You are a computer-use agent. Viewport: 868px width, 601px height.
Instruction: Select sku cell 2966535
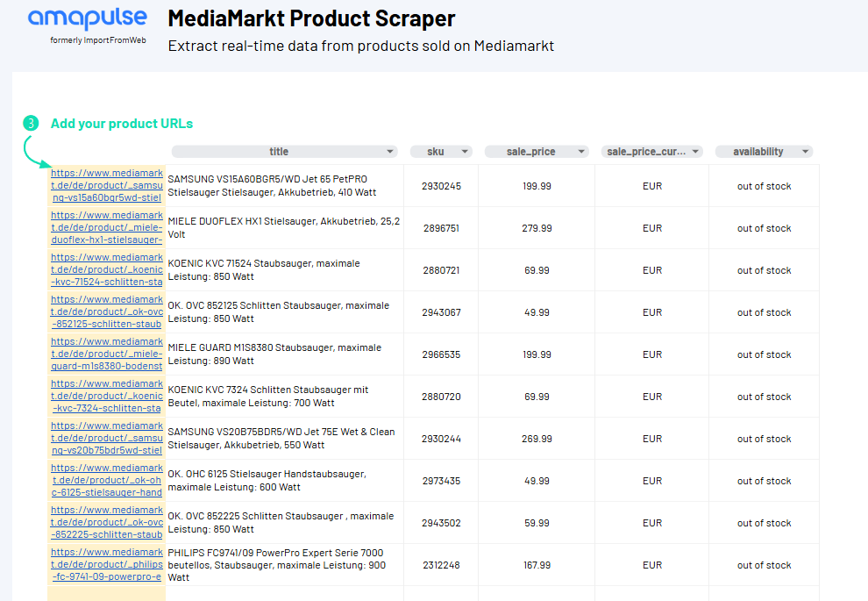[x=441, y=354]
